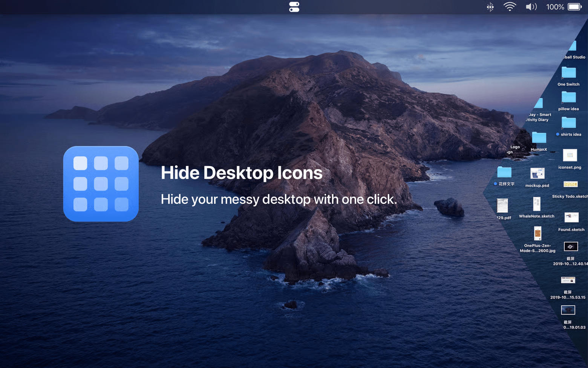Select the iconset.png file
588x368 pixels.
[570, 155]
